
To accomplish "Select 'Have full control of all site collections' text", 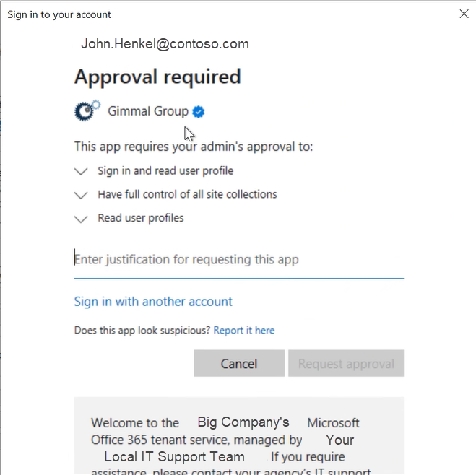I will point(187,194).
